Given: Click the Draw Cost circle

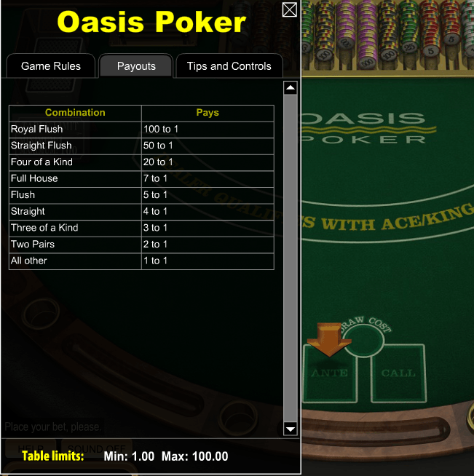Looking at the screenshot, I should (364, 342).
